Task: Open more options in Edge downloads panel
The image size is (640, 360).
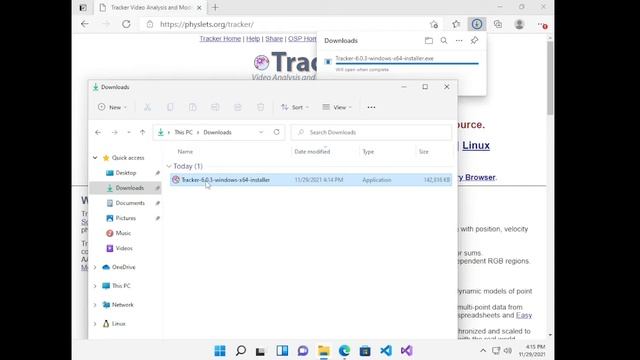Action: [459, 40]
